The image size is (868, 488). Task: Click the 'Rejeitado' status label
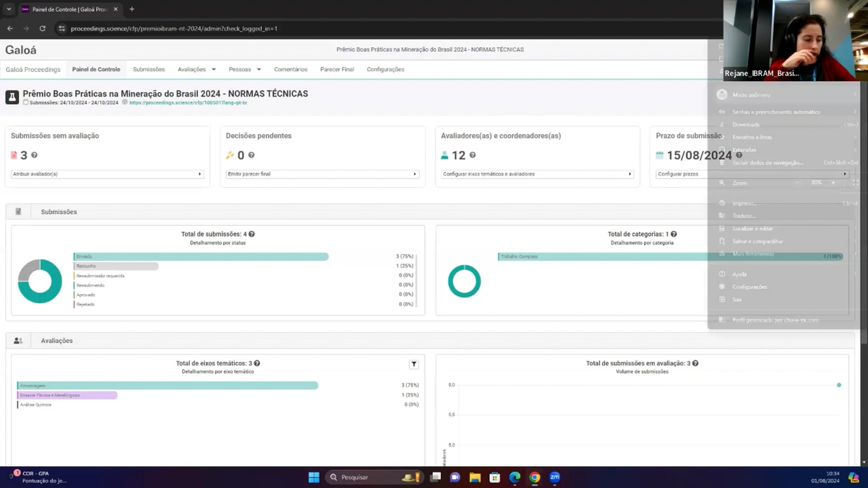coord(85,305)
